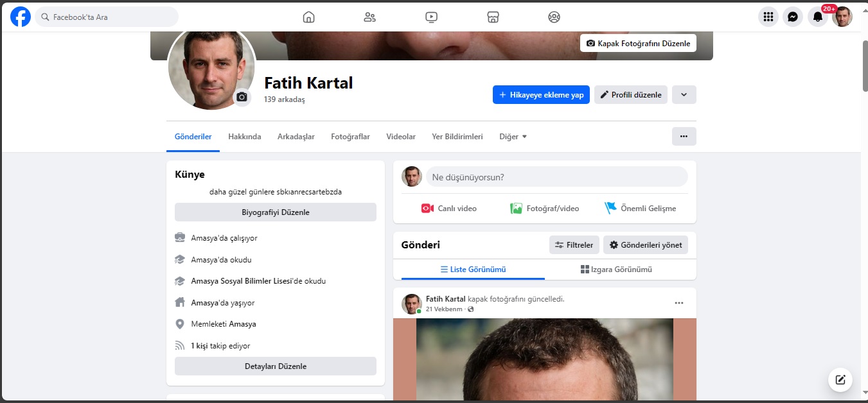Select Izgara Görünümü view

coord(616,270)
